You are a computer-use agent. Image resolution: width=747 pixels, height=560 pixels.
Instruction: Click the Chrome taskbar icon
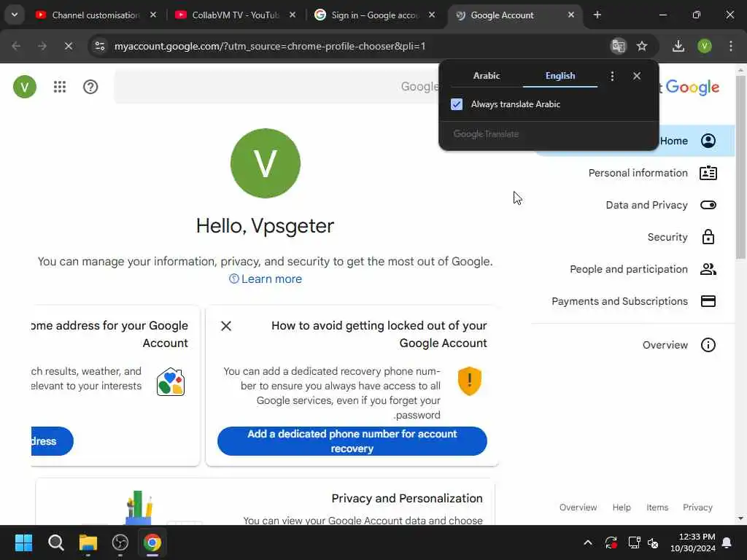coord(152,542)
